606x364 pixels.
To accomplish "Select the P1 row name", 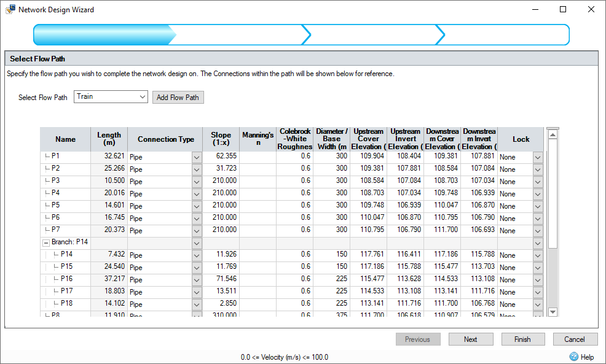I will click(x=55, y=156).
